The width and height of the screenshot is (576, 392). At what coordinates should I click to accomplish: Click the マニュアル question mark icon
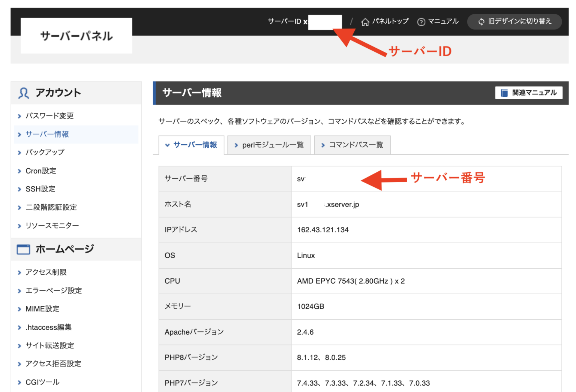pyautogui.click(x=421, y=21)
